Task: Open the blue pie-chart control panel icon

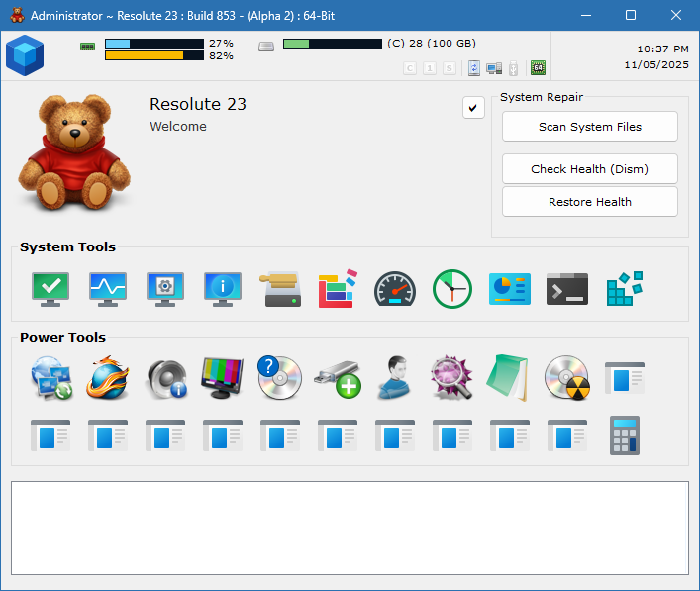Action: (510, 289)
